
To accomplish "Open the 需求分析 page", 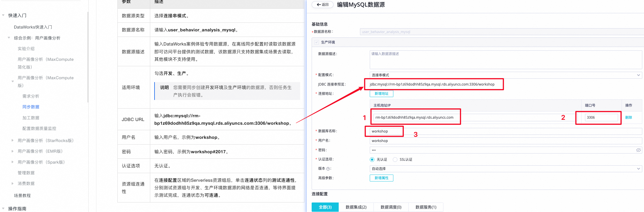I will pos(31,96).
